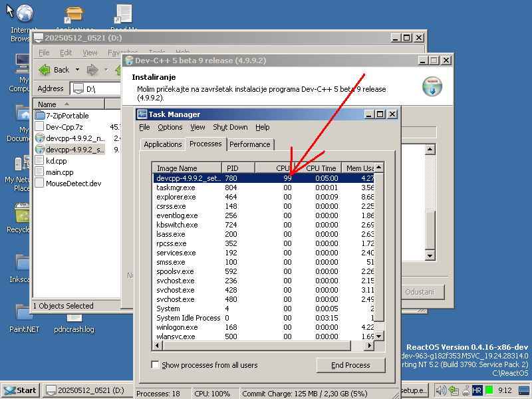
Task: Open the Options menu in Task Manager
Action: coord(170,127)
